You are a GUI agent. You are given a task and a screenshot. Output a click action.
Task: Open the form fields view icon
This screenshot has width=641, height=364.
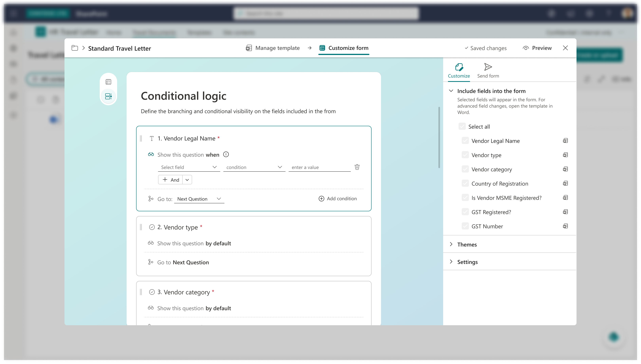click(x=108, y=82)
